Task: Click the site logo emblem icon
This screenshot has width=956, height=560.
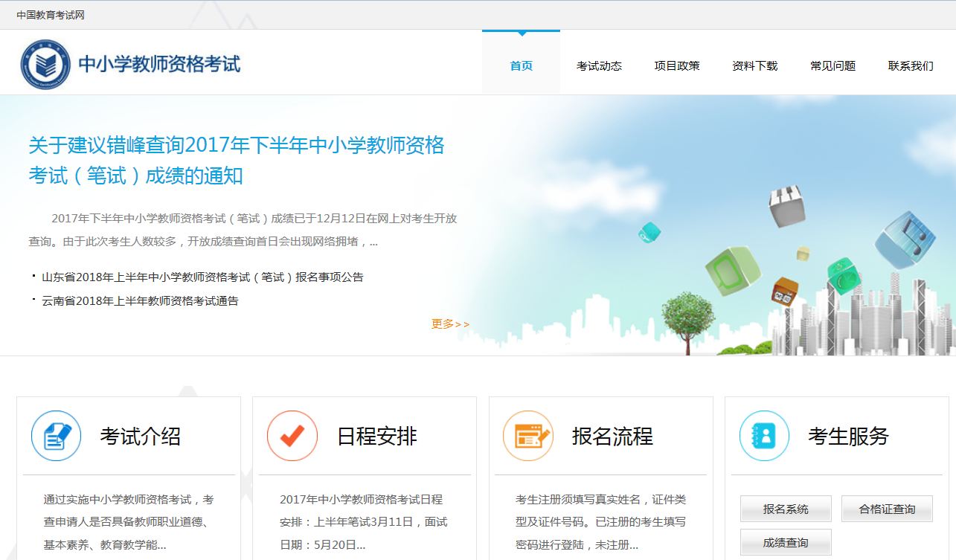Action: [x=45, y=65]
